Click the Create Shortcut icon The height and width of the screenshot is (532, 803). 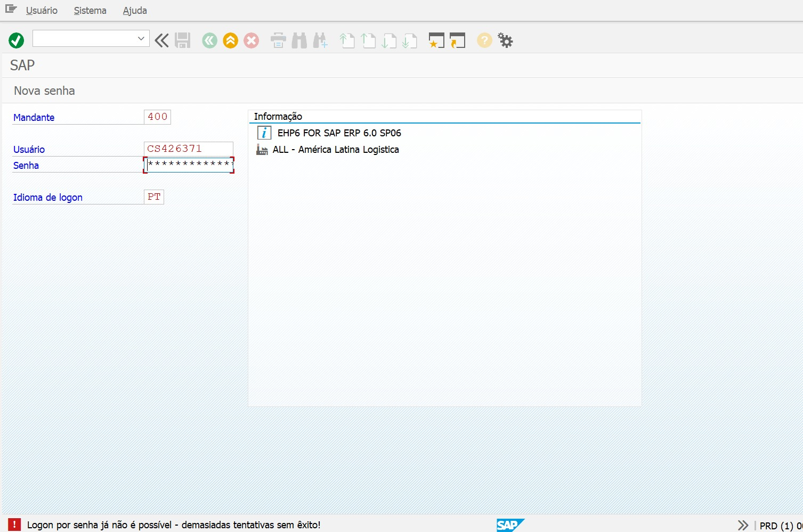tap(458, 40)
